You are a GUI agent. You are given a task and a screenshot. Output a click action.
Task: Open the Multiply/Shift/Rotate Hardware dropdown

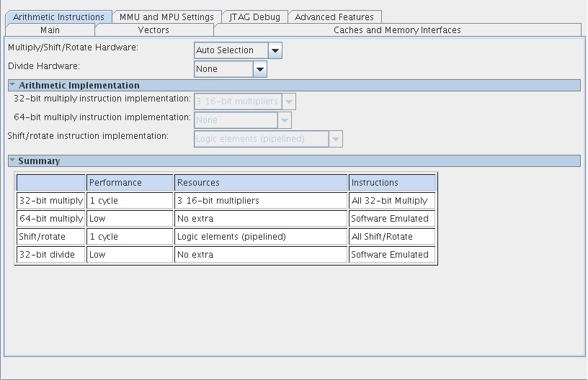tap(238, 50)
